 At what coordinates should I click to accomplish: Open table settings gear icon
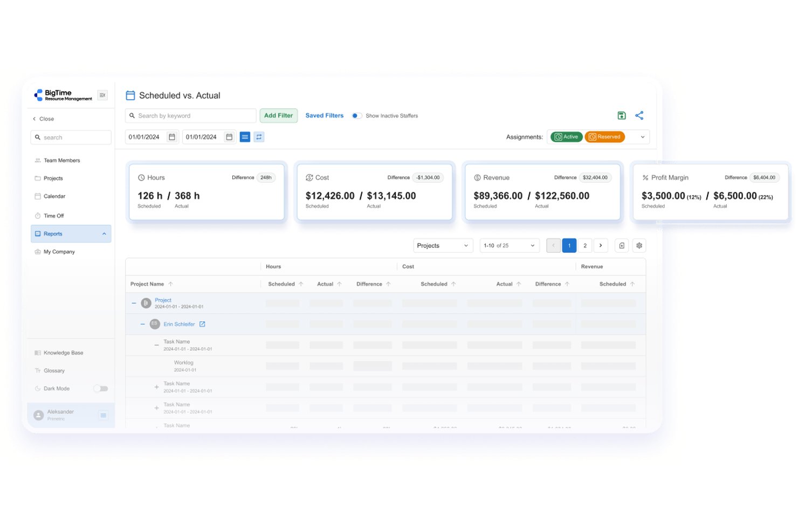point(639,246)
